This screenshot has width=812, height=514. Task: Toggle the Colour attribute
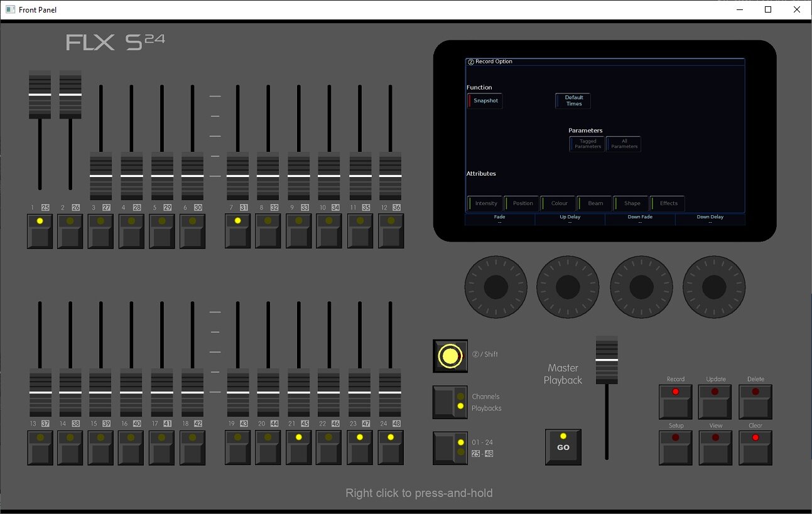click(558, 203)
